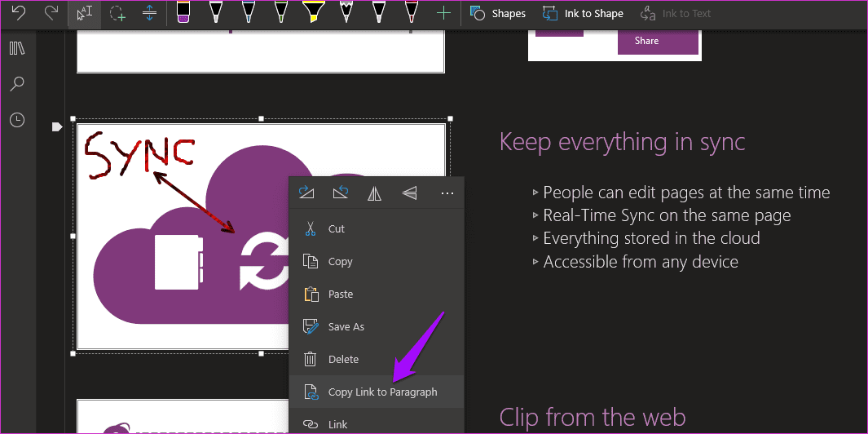
Task: Click the Undo arrow in the toolbar
Action: [x=18, y=13]
